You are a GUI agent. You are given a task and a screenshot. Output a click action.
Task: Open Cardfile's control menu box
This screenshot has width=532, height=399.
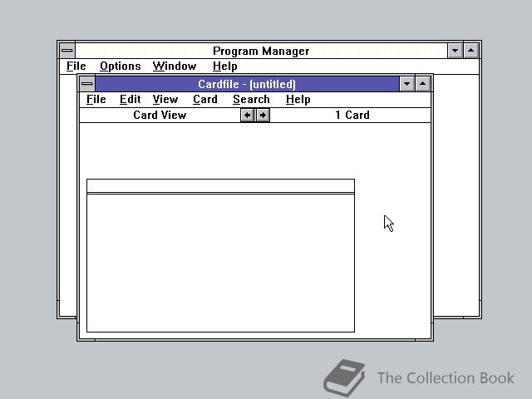point(87,84)
